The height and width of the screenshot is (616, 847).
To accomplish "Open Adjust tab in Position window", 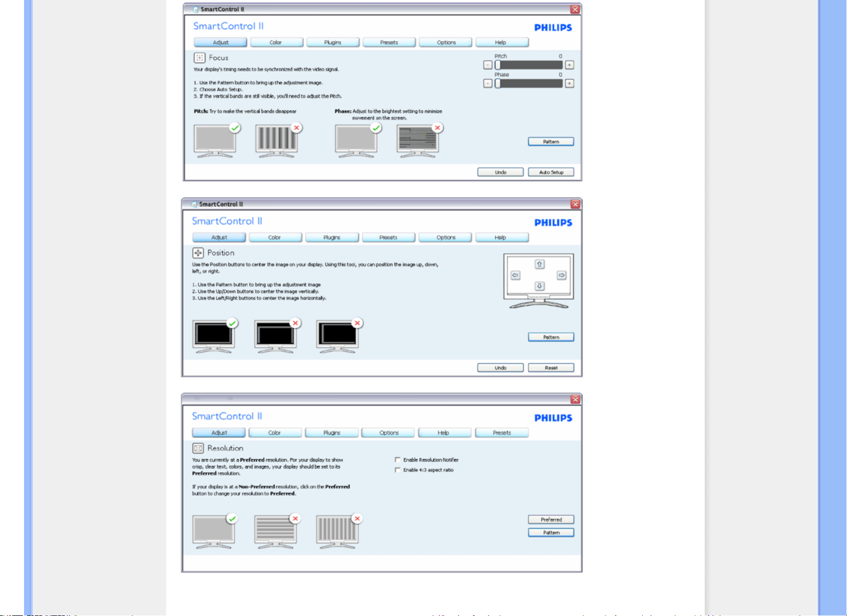I will pyautogui.click(x=219, y=237).
